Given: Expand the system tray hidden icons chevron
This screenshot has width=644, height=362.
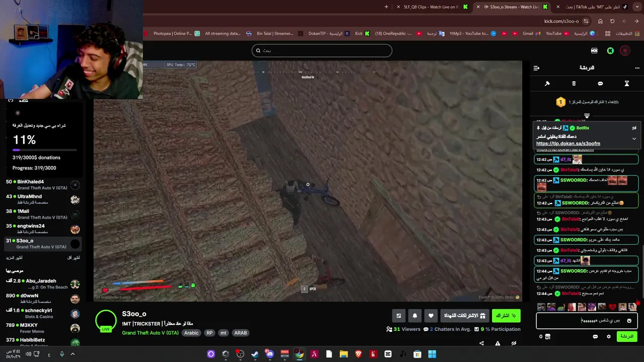Looking at the screenshot, I should 72,354.
